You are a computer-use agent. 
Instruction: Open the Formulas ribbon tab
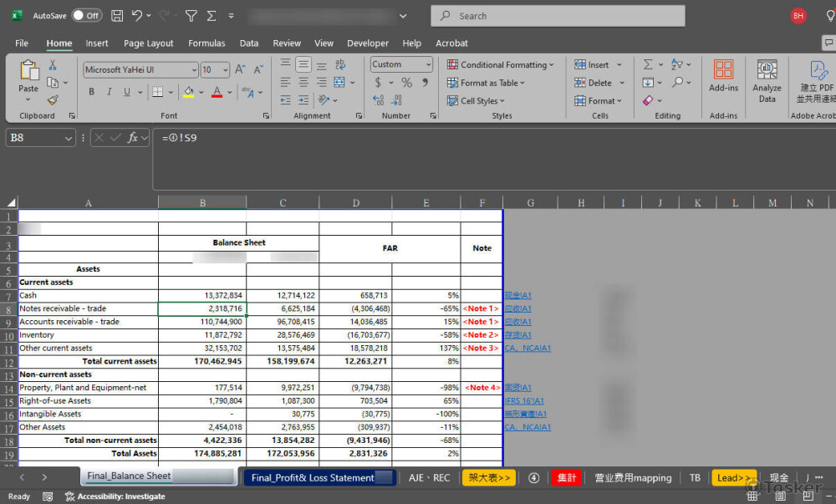206,43
